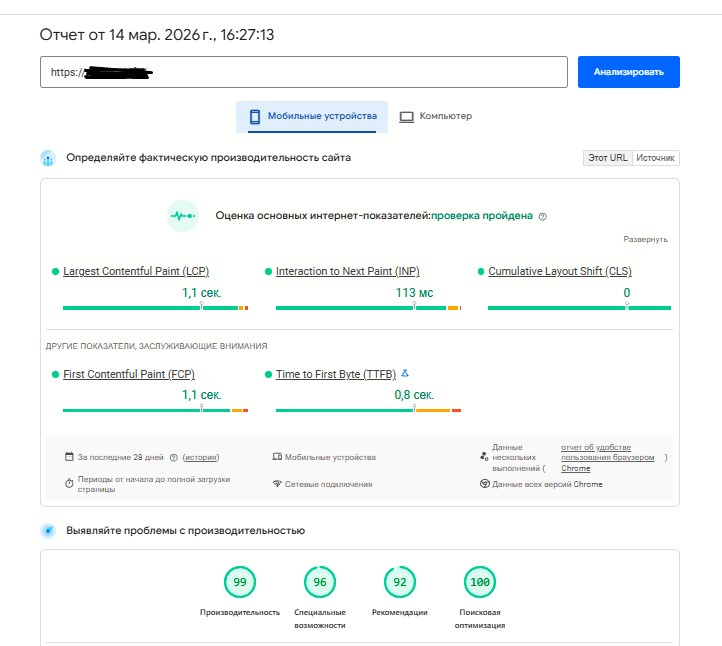The width and height of the screenshot is (722, 646).
Task: Click the Специальные возможности score gauge 96
Action: 320,582
